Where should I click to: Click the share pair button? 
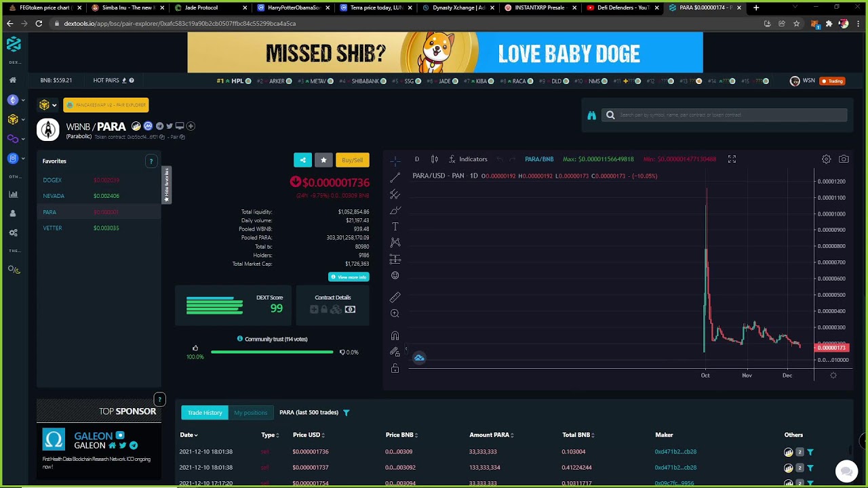pos(302,160)
